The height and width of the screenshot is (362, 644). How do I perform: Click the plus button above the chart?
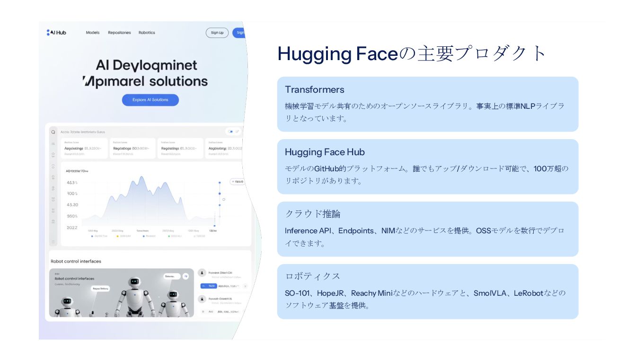(x=237, y=182)
